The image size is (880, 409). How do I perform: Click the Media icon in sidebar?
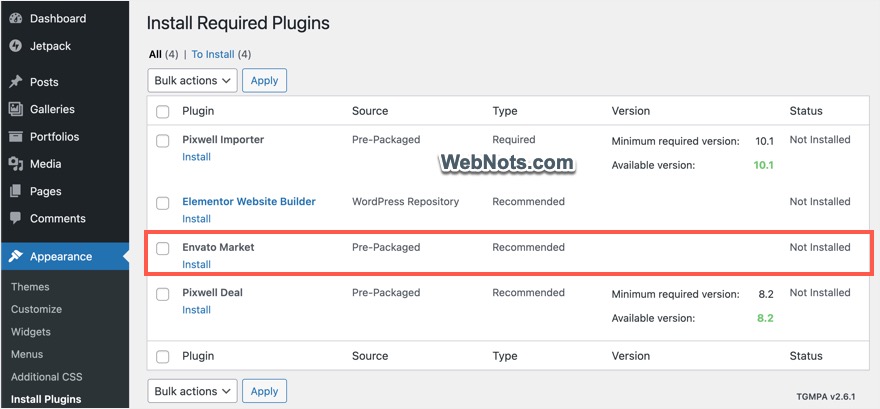(x=16, y=164)
